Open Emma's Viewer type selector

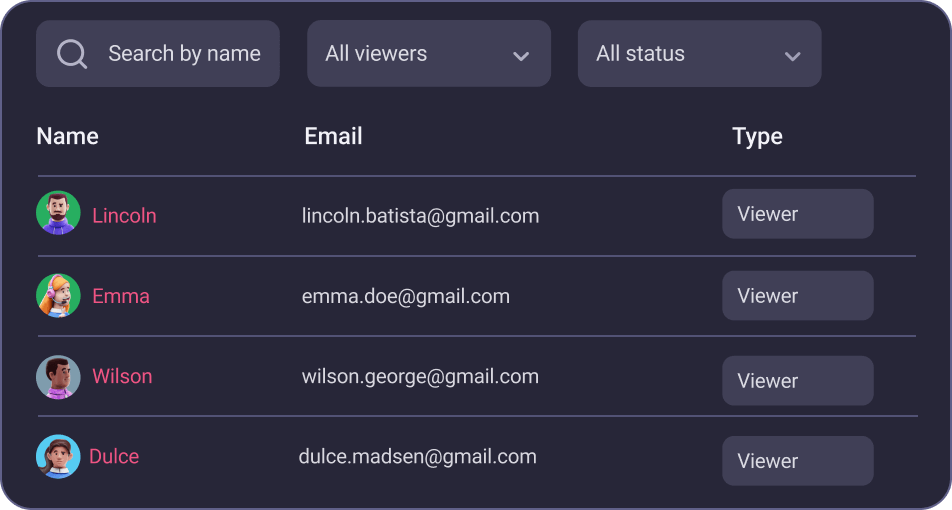[x=797, y=296]
